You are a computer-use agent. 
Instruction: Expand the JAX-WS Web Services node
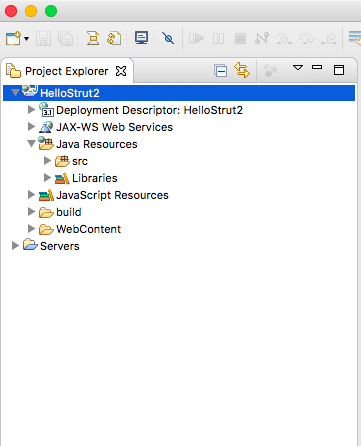point(32,126)
